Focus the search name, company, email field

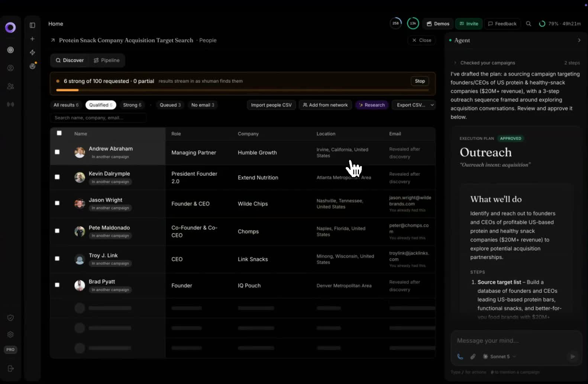(98, 118)
